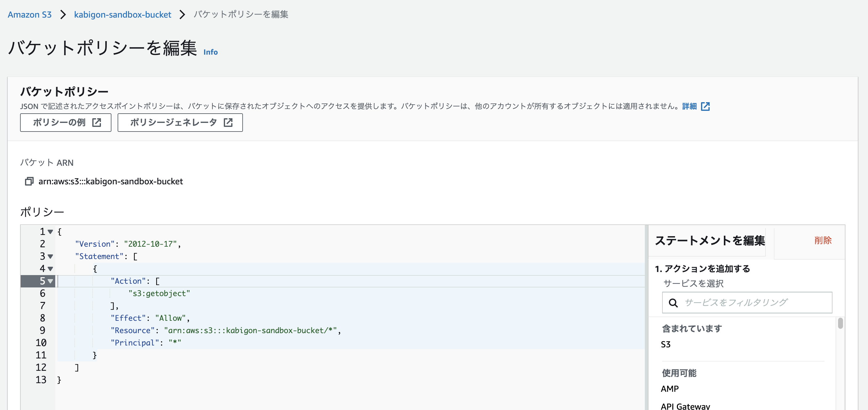Viewport: 868px width, 410px height.
Task: Open the ポリシージェネレータ policy generator
Action: point(180,122)
